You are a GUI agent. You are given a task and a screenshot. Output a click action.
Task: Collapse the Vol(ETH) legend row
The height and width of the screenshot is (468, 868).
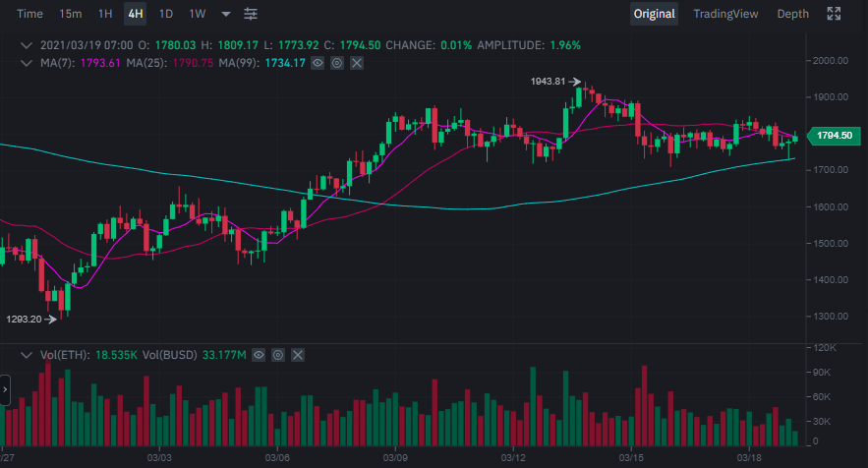[x=28, y=354]
